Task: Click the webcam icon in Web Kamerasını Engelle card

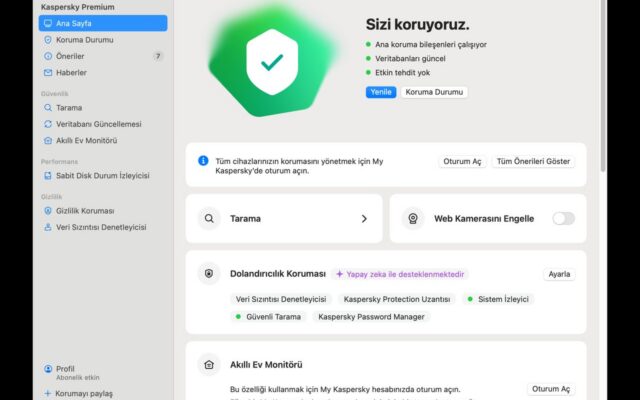Action: pyautogui.click(x=413, y=218)
